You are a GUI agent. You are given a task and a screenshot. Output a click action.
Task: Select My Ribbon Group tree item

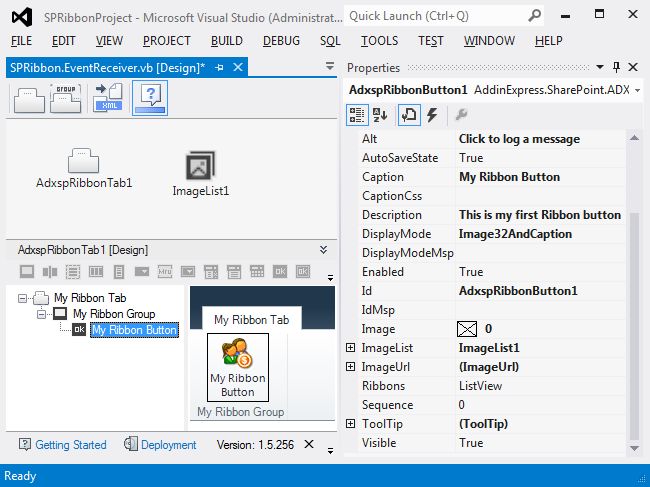point(114,314)
